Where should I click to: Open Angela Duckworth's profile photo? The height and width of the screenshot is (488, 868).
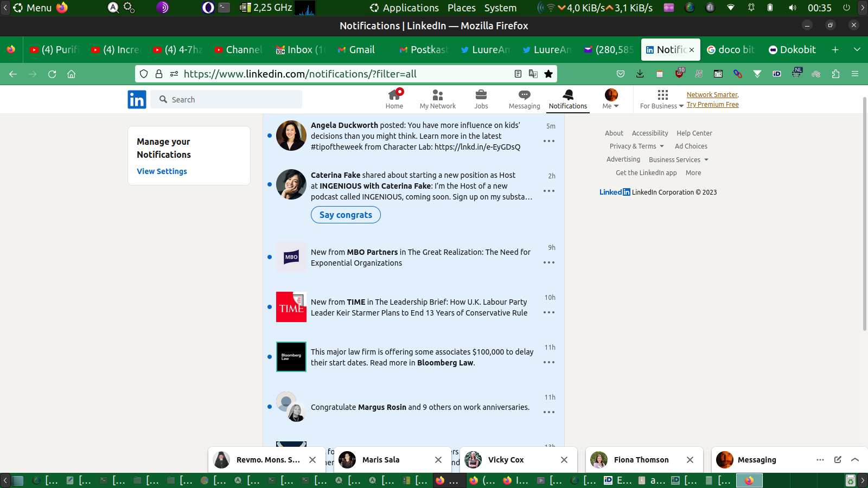point(291,136)
